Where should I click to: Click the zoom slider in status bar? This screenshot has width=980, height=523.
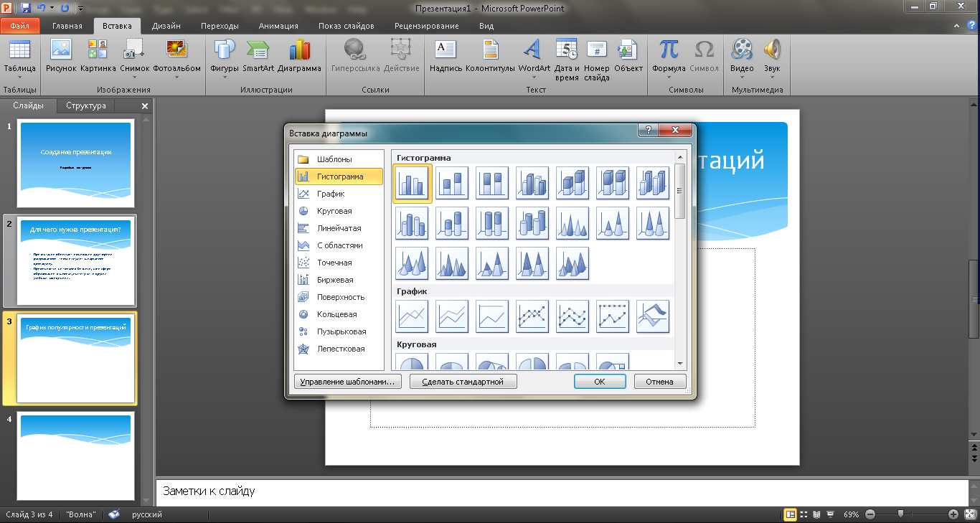click(x=900, y=514)
